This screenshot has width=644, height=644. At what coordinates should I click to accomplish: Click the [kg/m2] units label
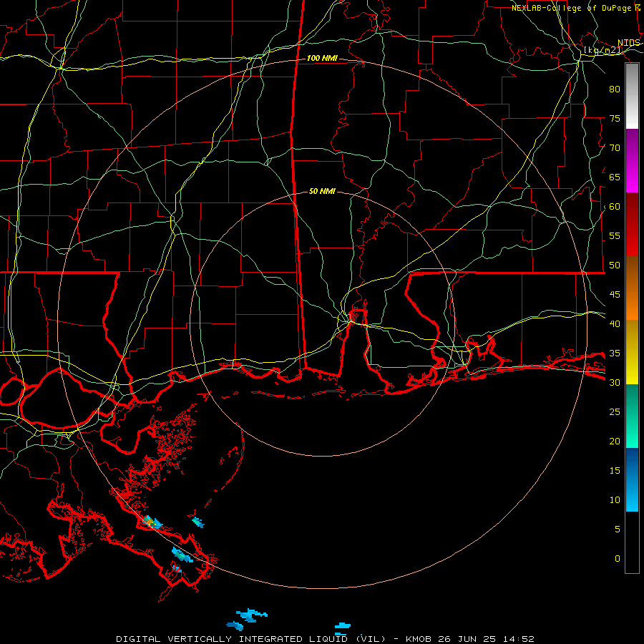[x=603, y=50]
